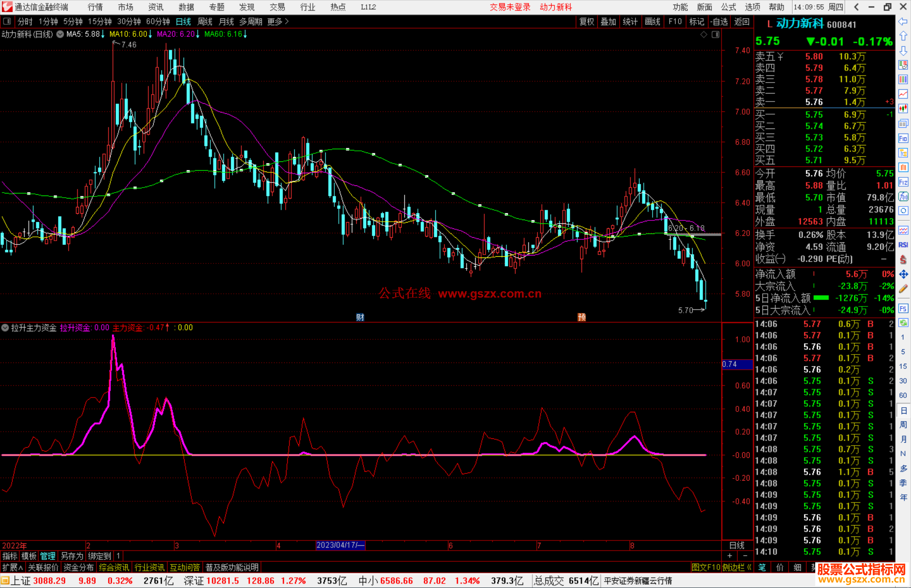Expand the 更多 periods chevron
This screenshot has height=588, width=911.
click(x=287, y=21)
